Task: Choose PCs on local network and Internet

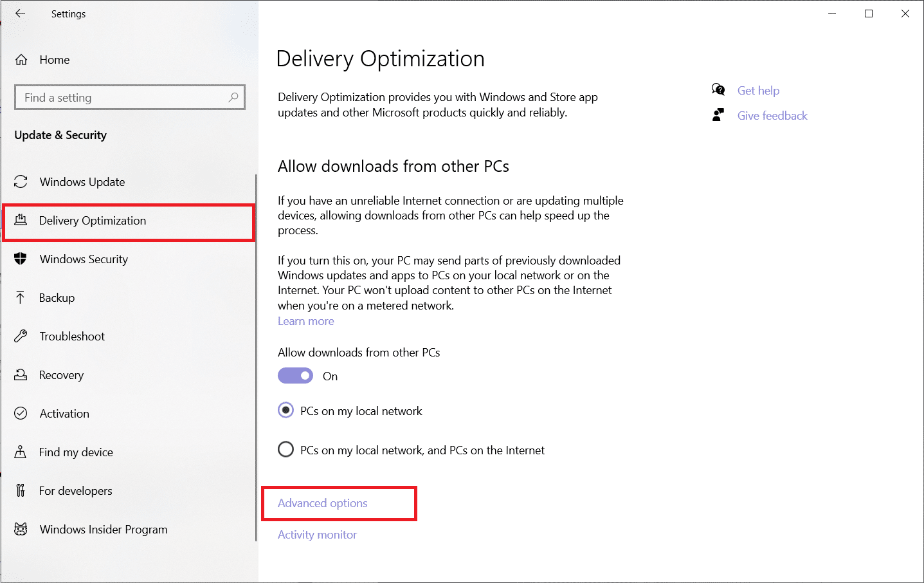Action: pos(285,449)
